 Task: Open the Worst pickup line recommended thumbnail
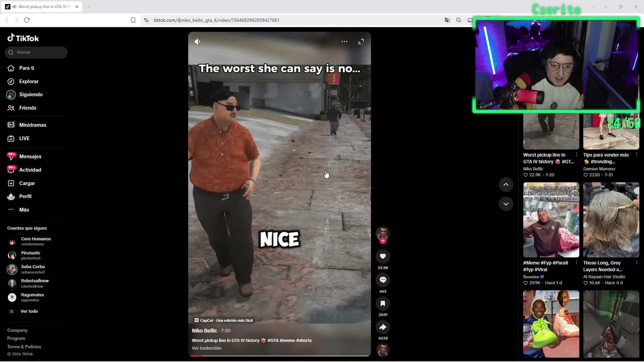click(x=551, y=132)
